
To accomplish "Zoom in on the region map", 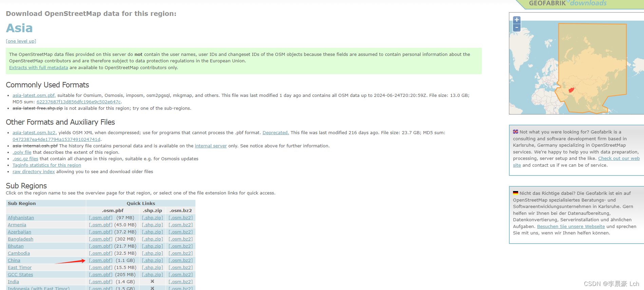I will tap(516, 20).
